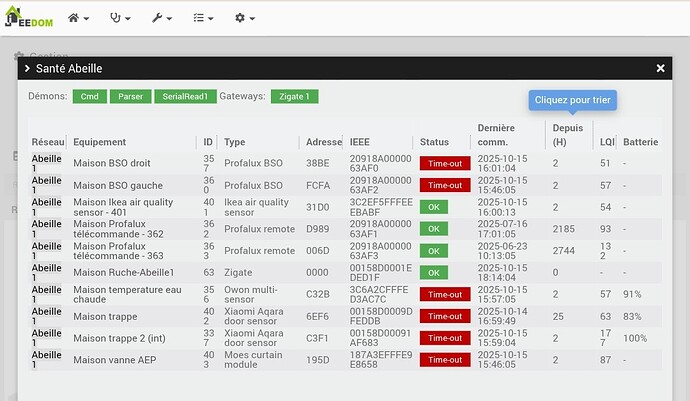Screen dimensions: 690x401
Task: Sort table by Type column
Action: (235, 142)
